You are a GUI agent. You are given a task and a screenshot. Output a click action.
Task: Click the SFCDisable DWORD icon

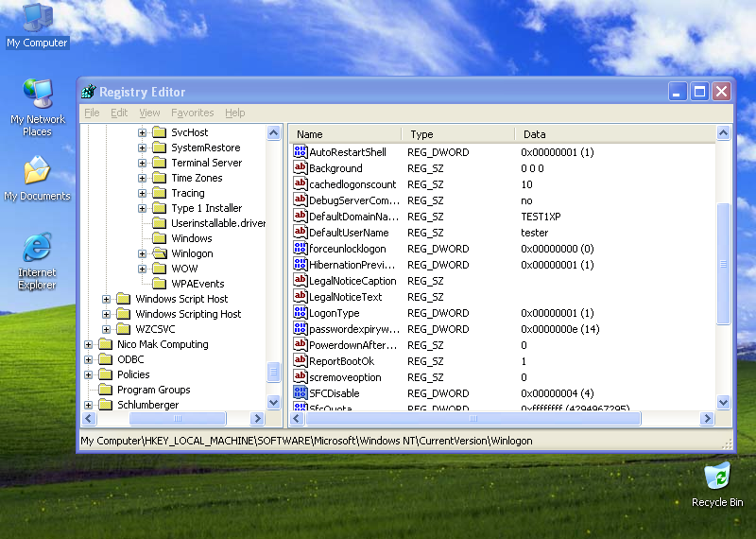(300, 393)
